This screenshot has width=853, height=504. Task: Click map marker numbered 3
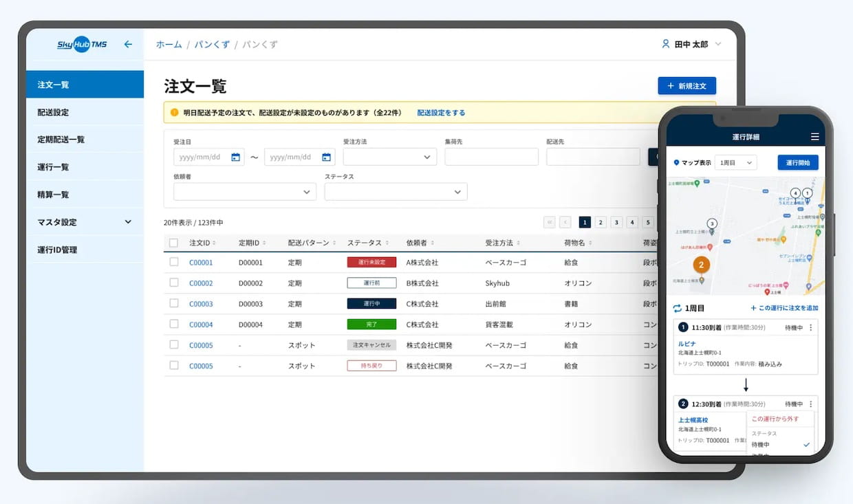(712, 223)
